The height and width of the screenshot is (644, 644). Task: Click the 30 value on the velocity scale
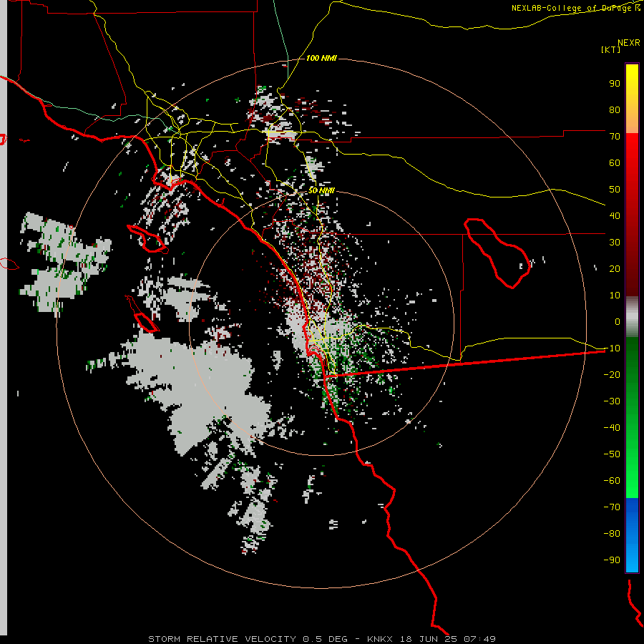tap(615, 243)
